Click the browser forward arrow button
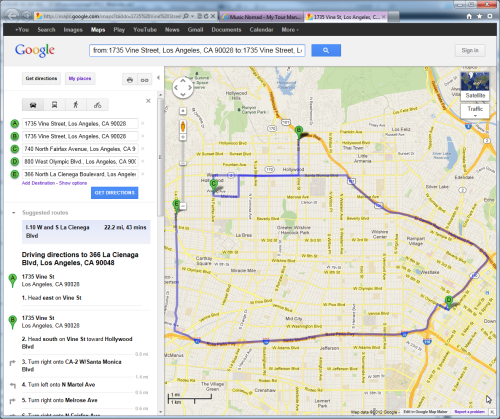 [x=27, y=16]
